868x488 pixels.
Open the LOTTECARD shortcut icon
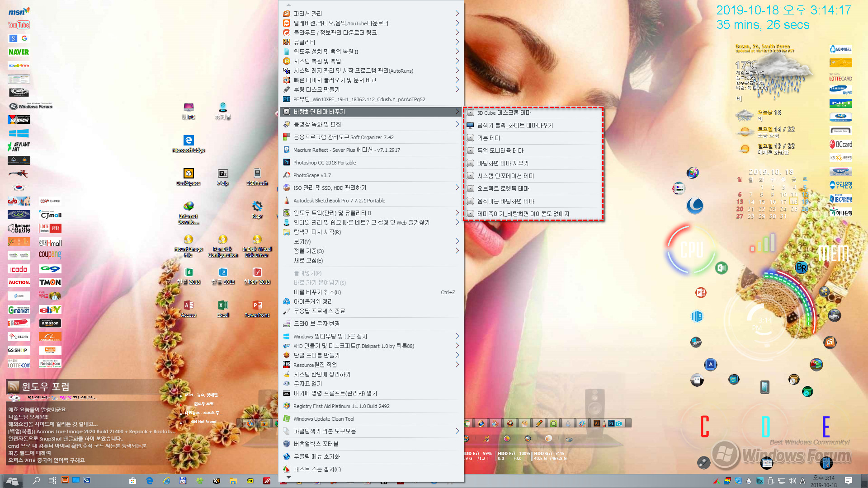[841, 77]
